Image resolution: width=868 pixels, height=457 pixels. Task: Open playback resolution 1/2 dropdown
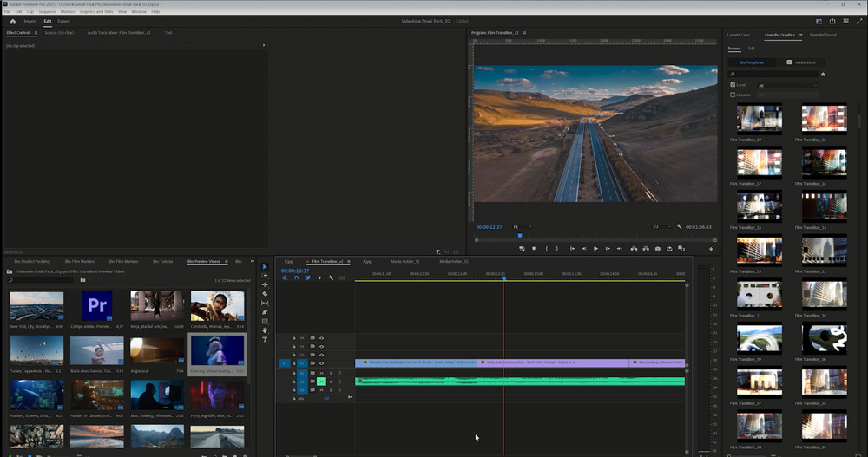[x=661, y=227]
